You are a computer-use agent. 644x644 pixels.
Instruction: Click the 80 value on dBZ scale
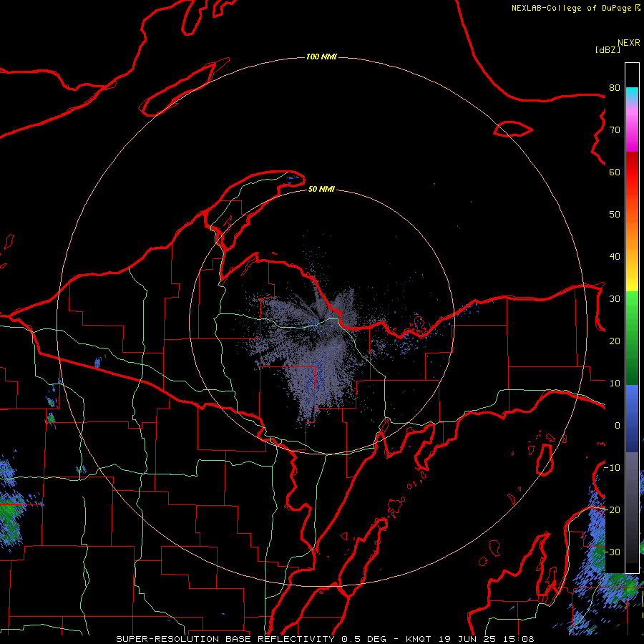pyautogui.click(x=615, y=87)
